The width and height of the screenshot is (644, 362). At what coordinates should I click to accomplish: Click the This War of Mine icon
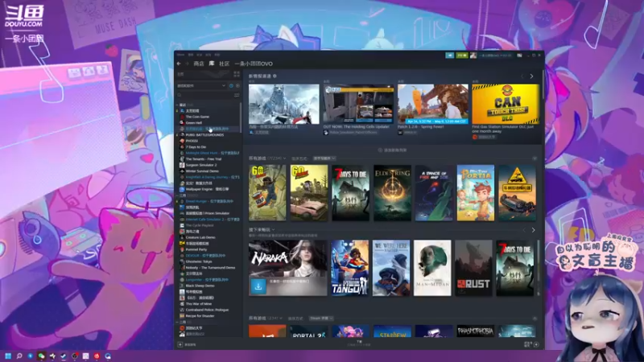point(182,304)
